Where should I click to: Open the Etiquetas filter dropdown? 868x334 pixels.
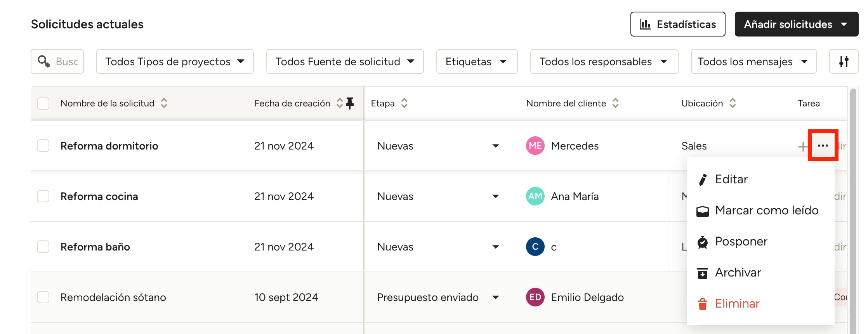476,61
